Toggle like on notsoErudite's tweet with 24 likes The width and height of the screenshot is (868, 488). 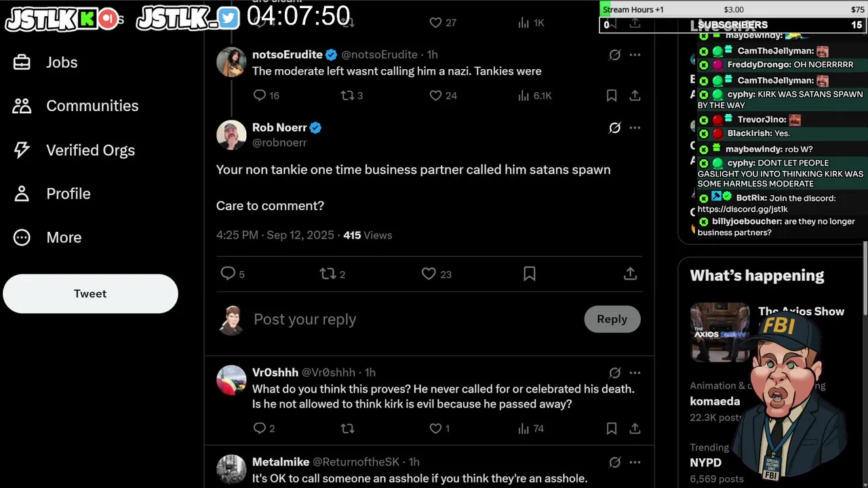(443, 96)
